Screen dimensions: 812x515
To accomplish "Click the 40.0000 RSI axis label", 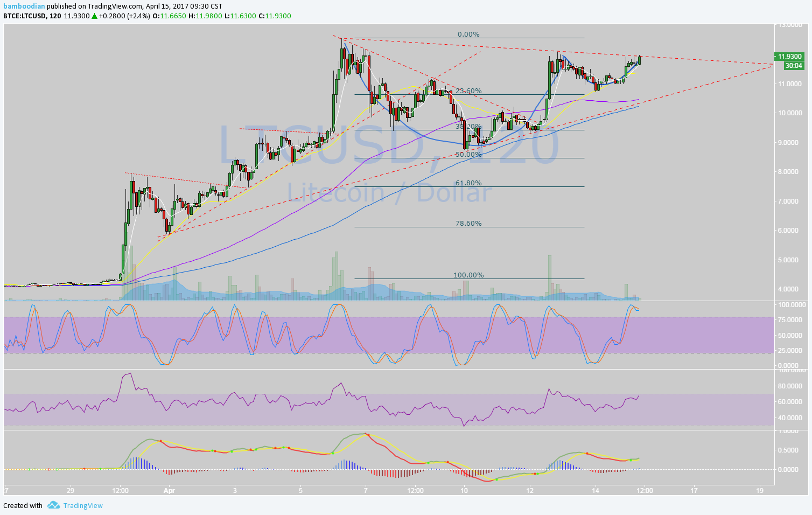I will pos(790,417).
